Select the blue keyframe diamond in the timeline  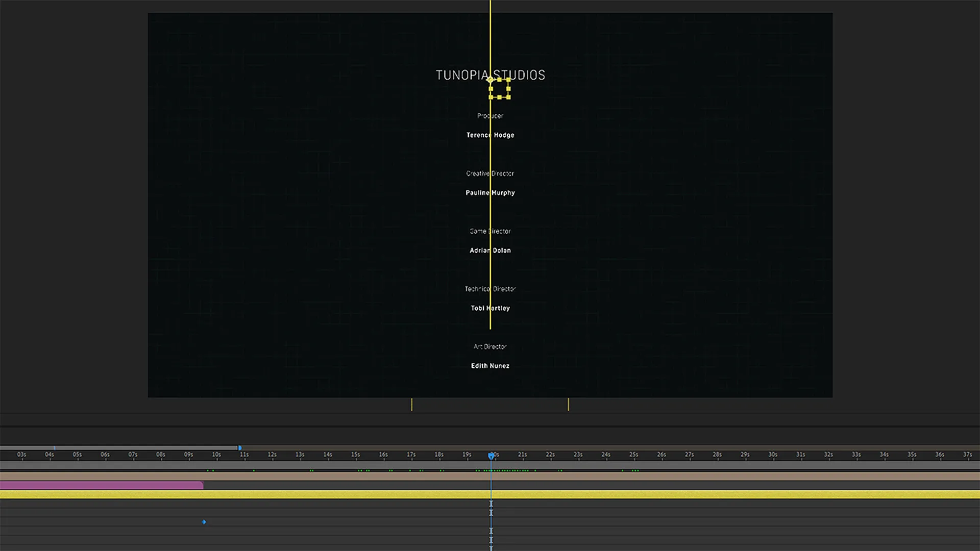tap(204, 522)
